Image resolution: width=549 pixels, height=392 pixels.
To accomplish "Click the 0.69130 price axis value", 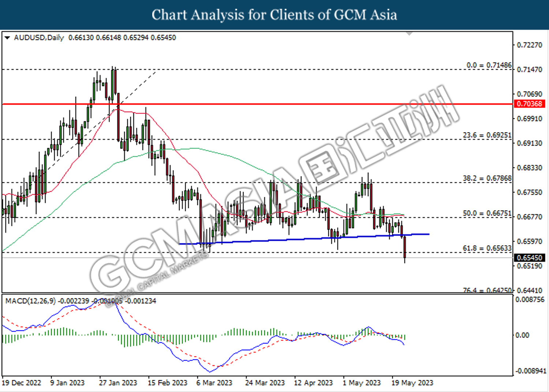I will (529, 143).
